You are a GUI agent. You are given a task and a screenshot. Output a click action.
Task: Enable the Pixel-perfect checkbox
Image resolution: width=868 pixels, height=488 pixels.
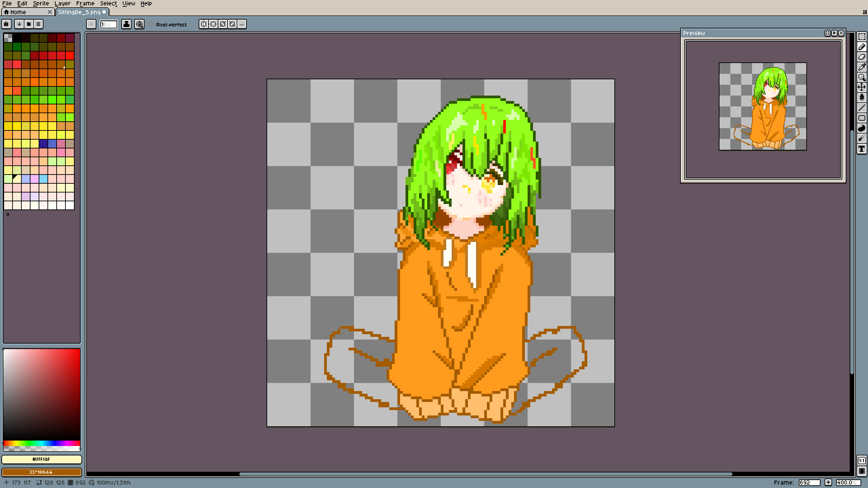[151, 24]
